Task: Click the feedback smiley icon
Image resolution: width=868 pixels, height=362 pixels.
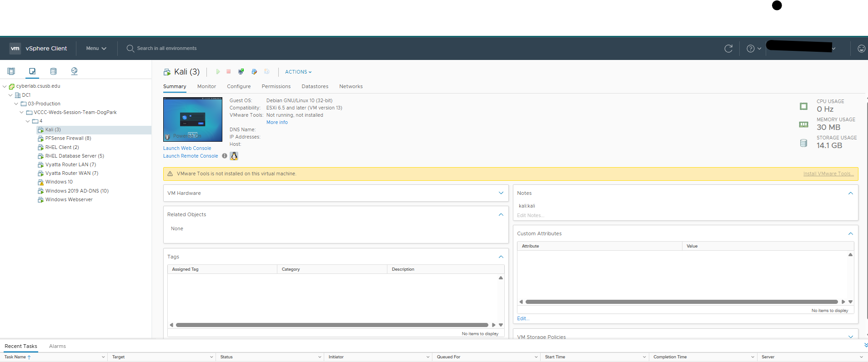Action: (x=861, y=49)
